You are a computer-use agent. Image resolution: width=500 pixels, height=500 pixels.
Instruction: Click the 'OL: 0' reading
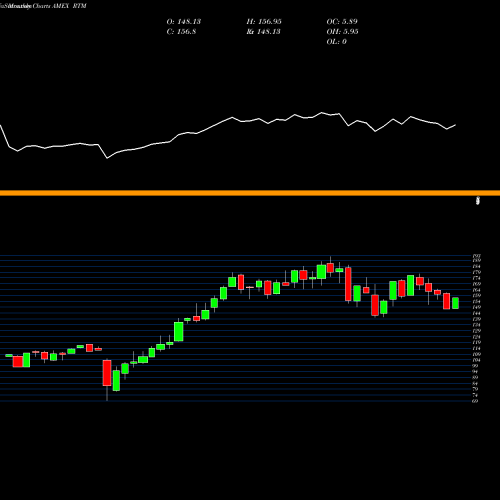tap(336, 42)
